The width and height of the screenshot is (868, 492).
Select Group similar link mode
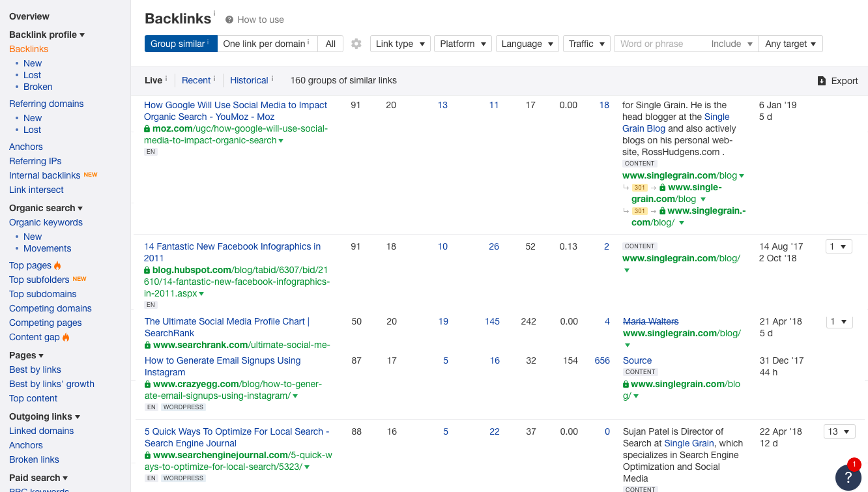181,44
